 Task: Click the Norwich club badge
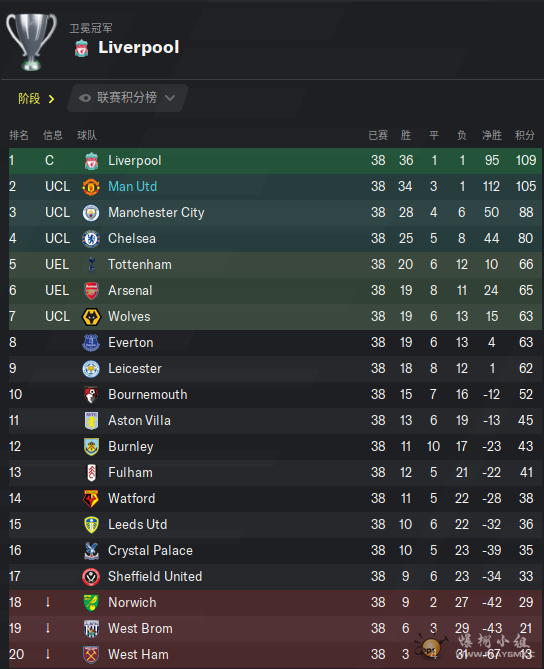point(91,603)
